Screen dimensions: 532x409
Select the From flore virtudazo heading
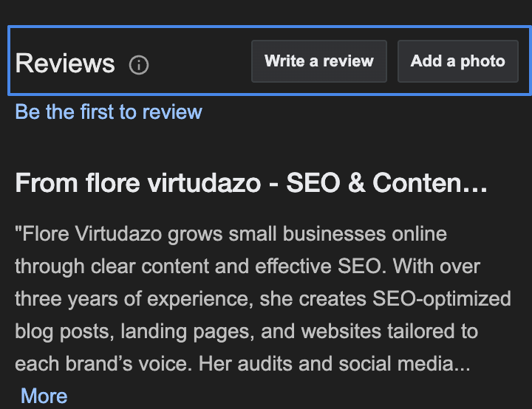pyautogui.click(x=251, y=183)
